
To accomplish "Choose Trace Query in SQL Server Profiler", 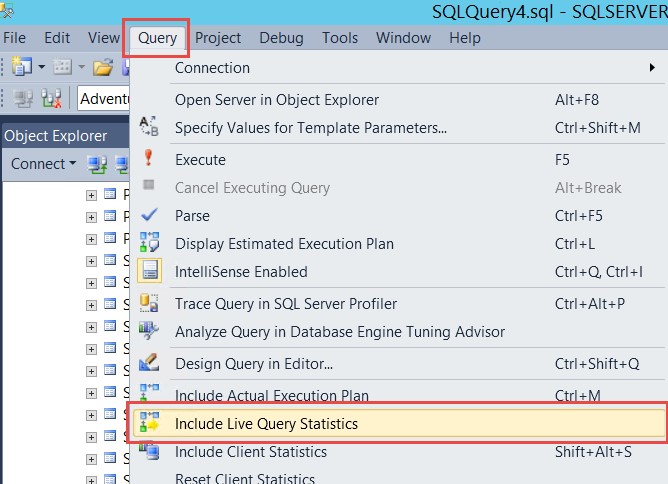I will [398, 304].
